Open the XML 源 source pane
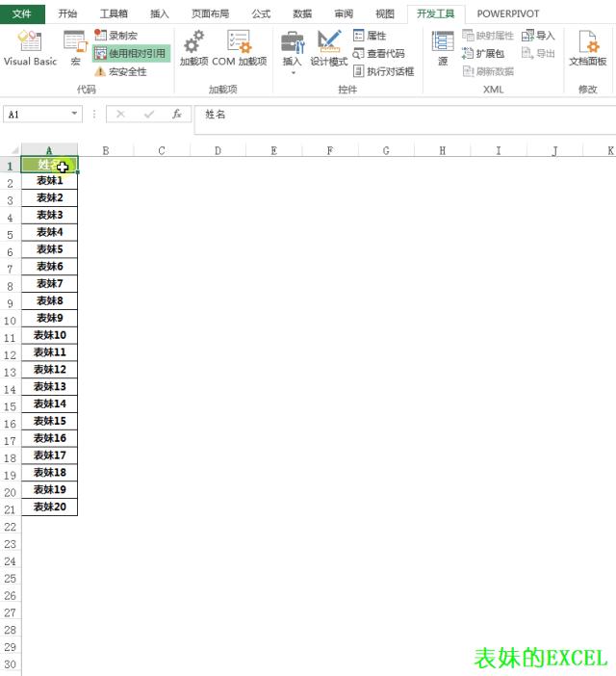 coord(443,48)
